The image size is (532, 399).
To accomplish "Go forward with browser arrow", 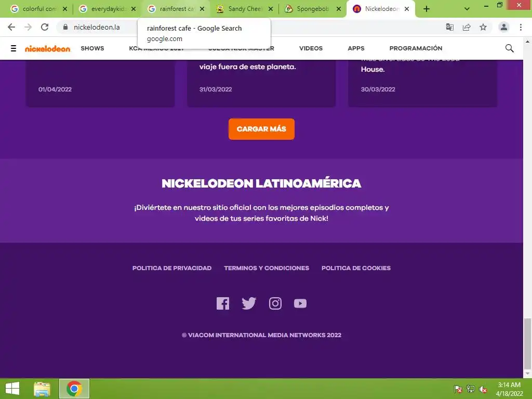I will (x=28, y=27).
